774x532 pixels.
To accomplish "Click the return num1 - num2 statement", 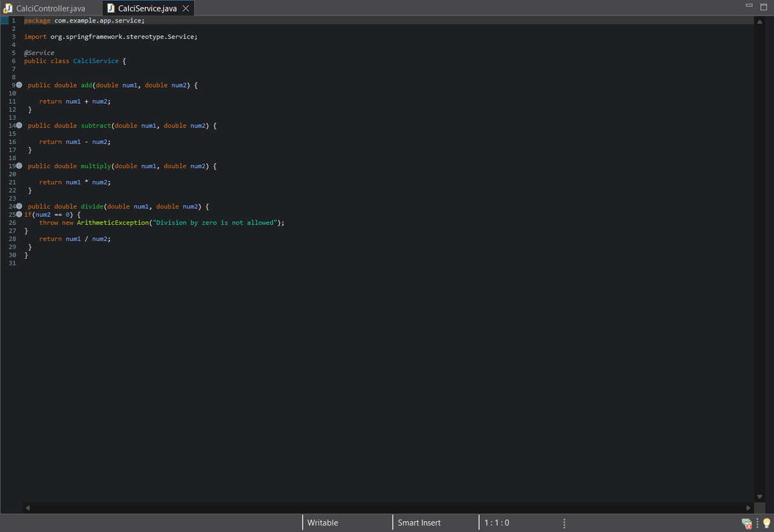I will click(x=75, y=142).
